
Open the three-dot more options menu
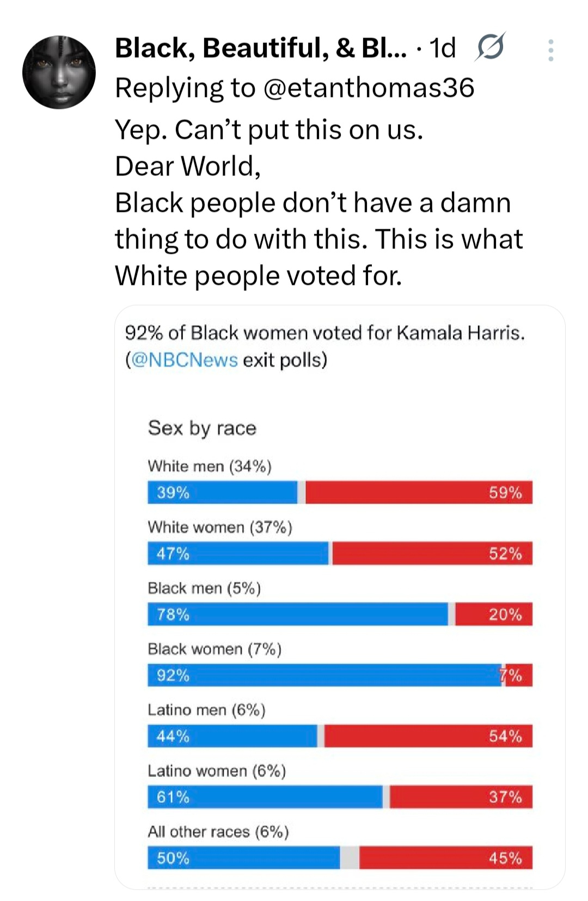[x=551, y=50]
